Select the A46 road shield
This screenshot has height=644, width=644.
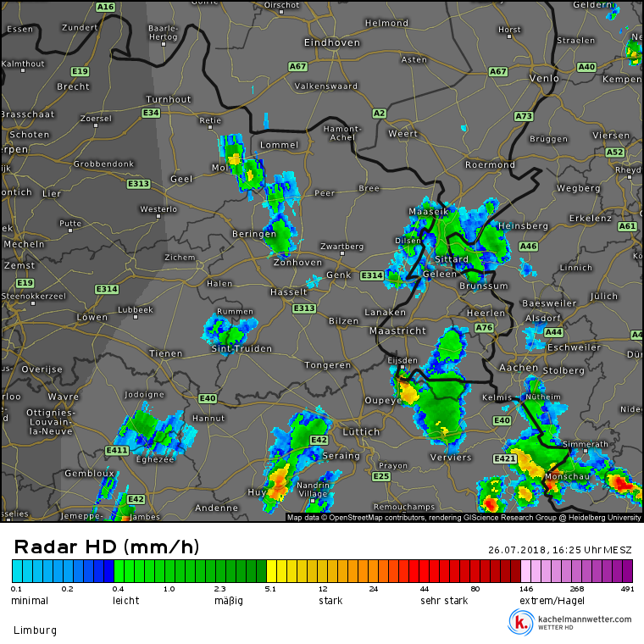528,246
